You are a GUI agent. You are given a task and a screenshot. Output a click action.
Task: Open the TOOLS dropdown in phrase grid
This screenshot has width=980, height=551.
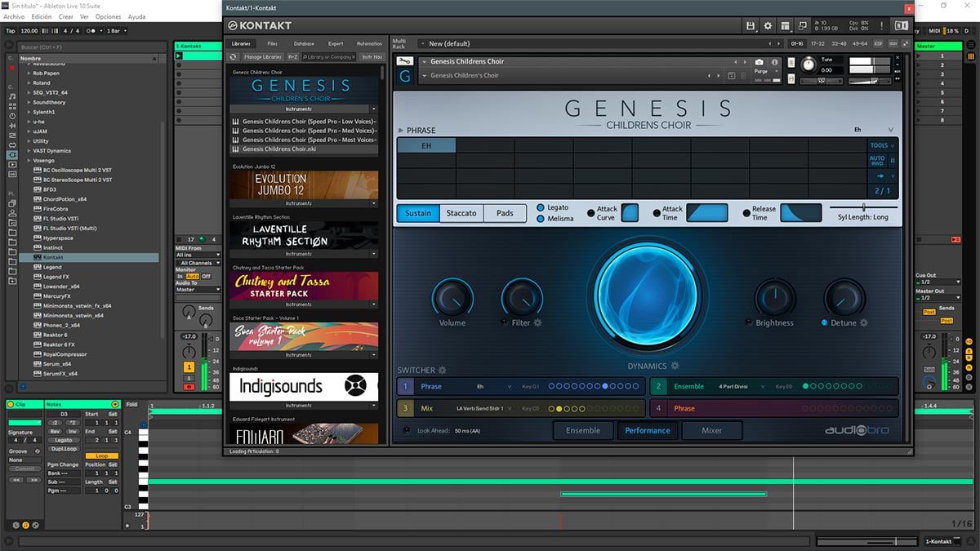coord(882,145)
